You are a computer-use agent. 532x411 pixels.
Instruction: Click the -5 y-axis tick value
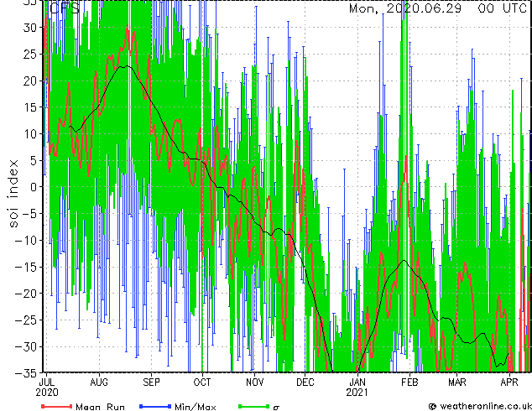click(29, 214)
